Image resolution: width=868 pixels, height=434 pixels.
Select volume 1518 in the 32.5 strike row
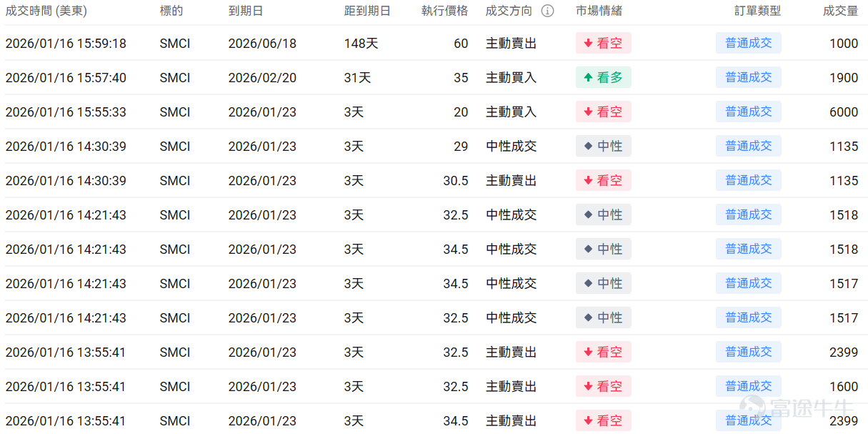pos(844,215)
